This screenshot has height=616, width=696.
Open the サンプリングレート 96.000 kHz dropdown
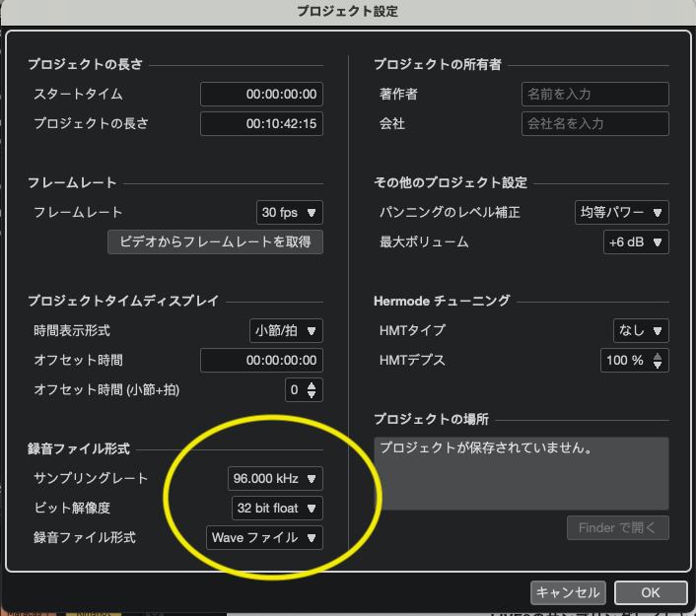(x=274, y=479)
